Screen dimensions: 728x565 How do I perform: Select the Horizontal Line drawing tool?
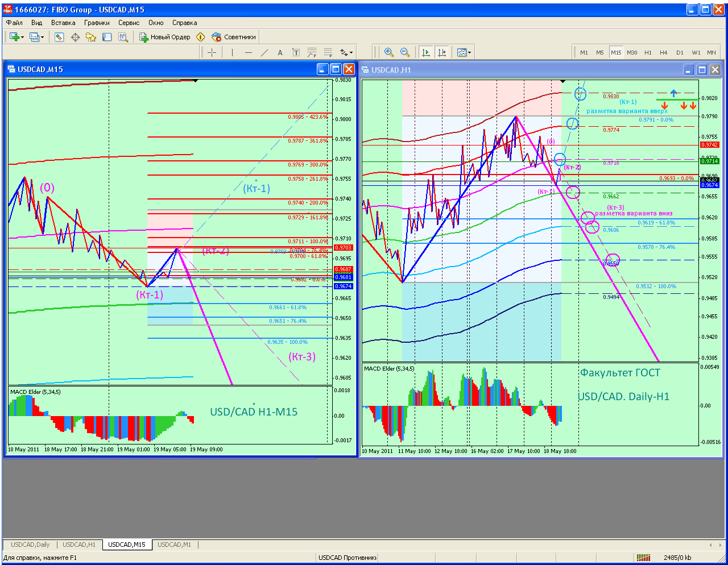coord(248,52)
